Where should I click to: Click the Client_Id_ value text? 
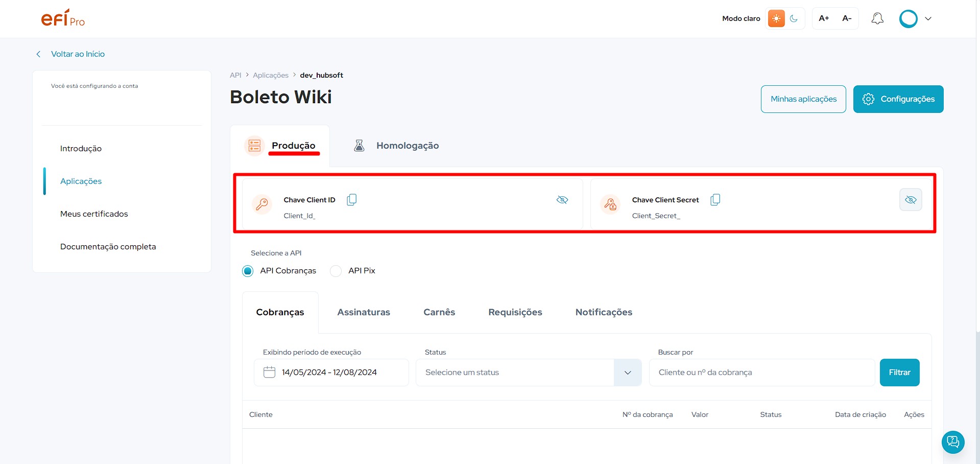coord(299,216)
